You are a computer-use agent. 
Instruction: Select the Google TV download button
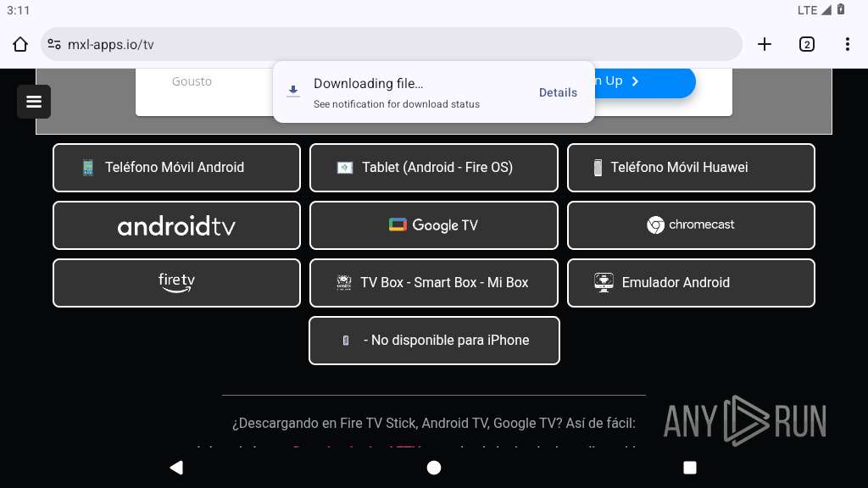tap(434, 225)
